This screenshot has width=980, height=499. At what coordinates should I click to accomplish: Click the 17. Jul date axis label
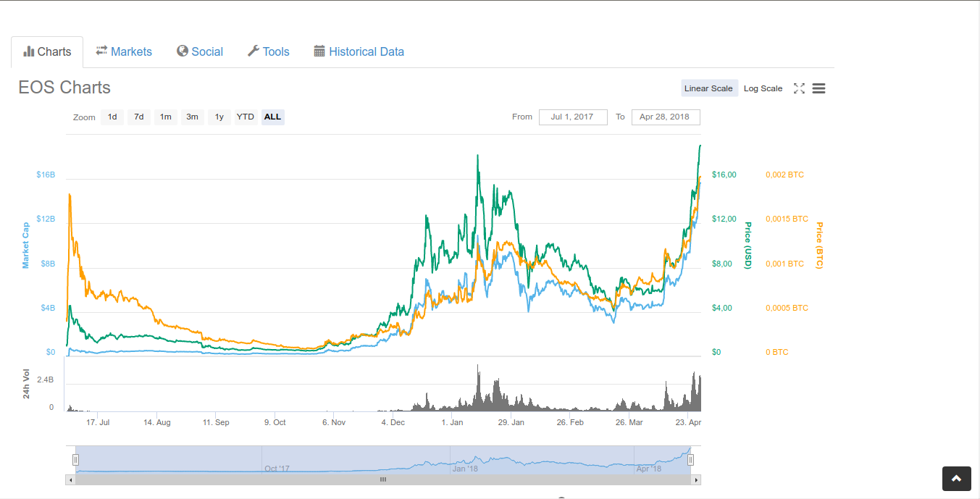point(98,422)
